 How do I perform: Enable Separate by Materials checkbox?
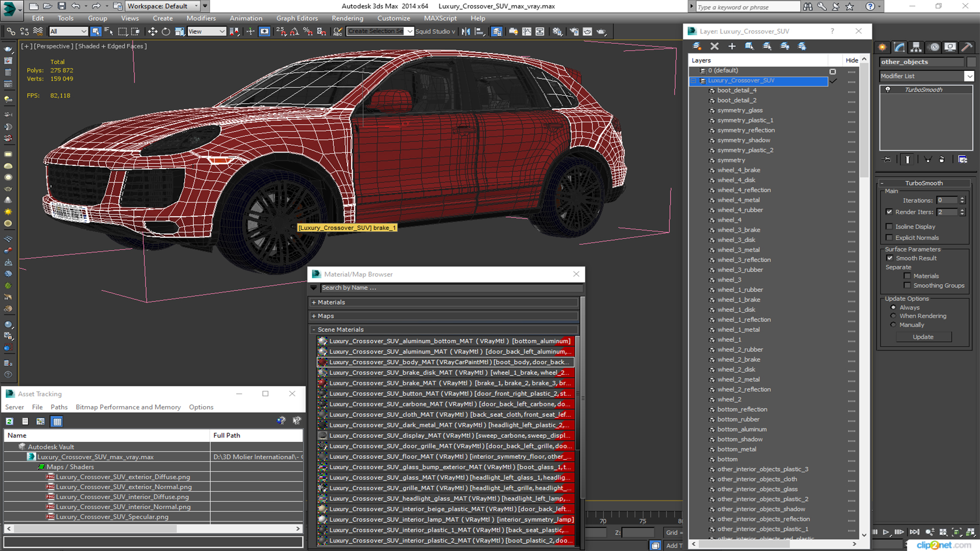907,276
